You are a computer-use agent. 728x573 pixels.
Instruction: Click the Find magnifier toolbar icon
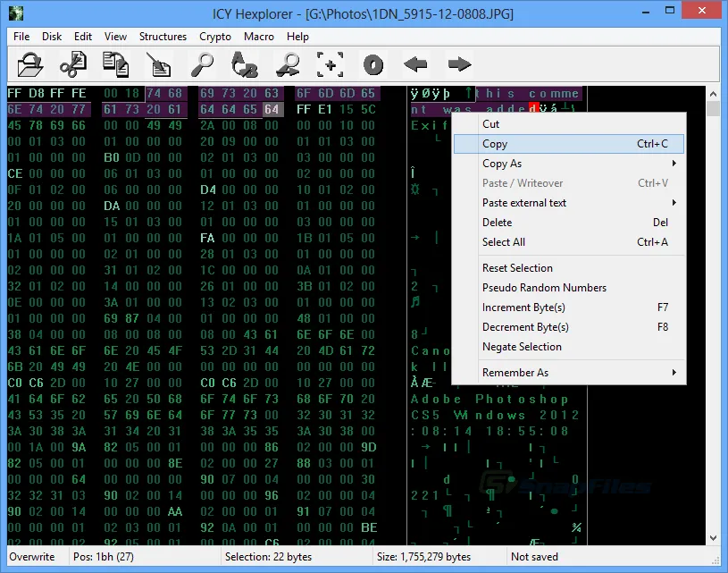[202, 64]
